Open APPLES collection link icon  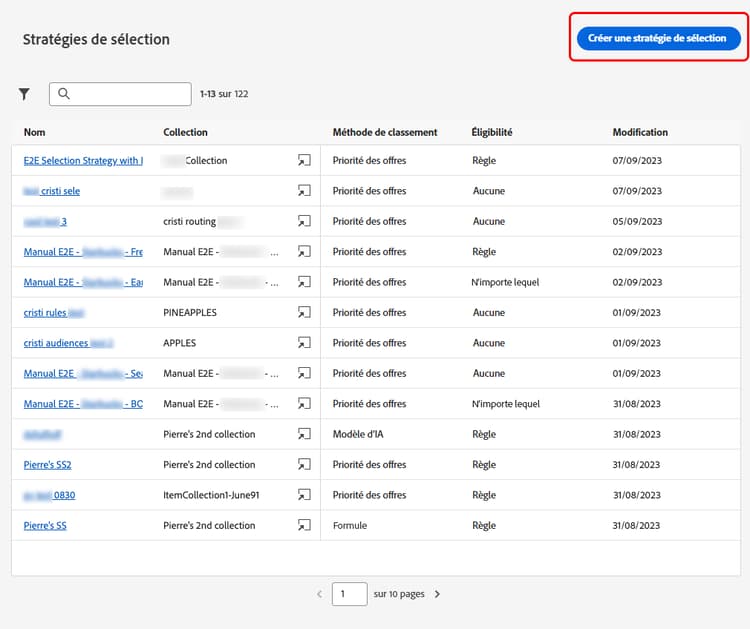304,343
